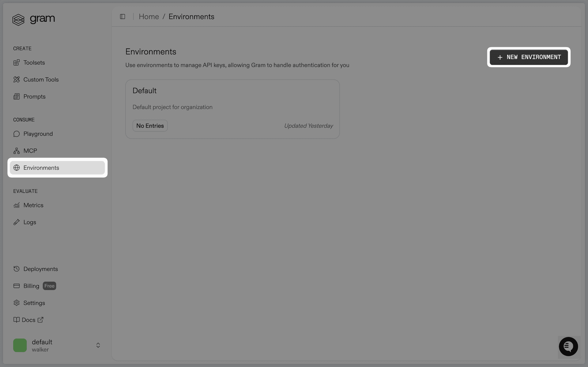
Task: Expand the workspace switcher for walker
Action: click(x=98, y=345)
